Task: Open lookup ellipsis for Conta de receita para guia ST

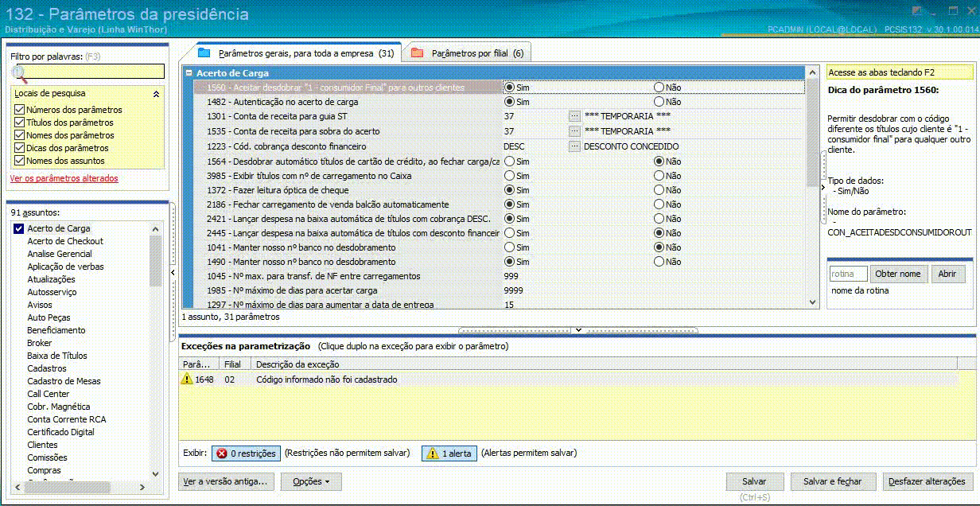Action: click(x=574, y=117)
